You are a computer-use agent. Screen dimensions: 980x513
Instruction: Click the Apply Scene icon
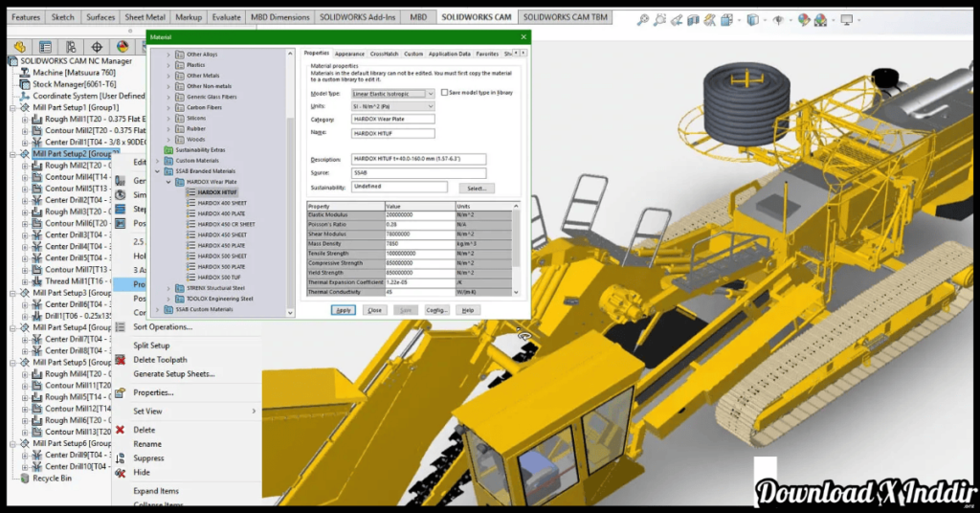[x=820, y=20]
